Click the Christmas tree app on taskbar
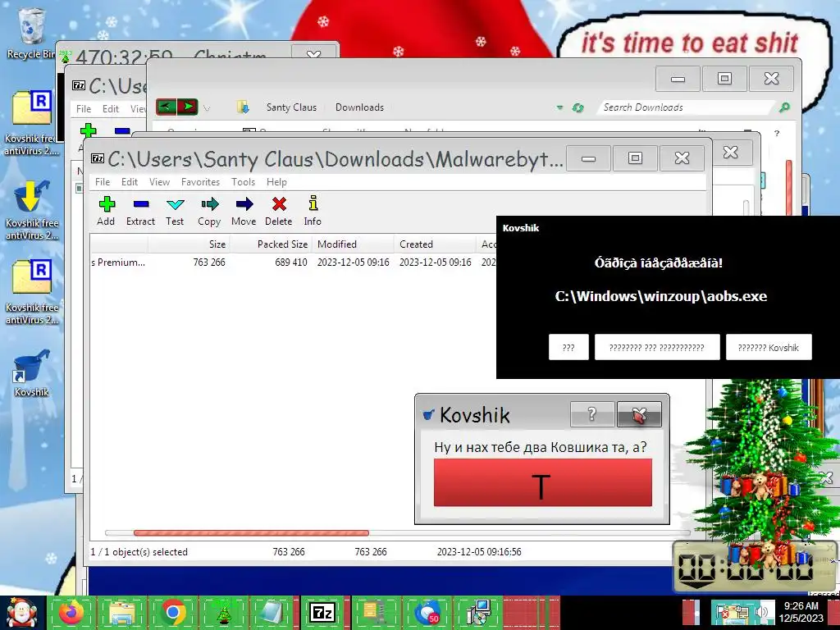Screen dimensions: 840x630 [x=223, y=613]
